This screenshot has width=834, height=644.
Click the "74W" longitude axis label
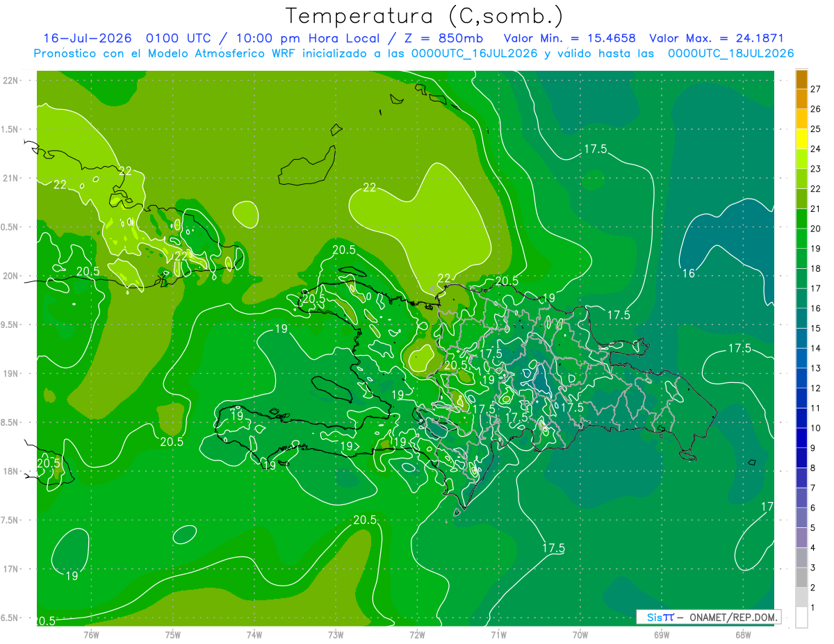[254, 634]
